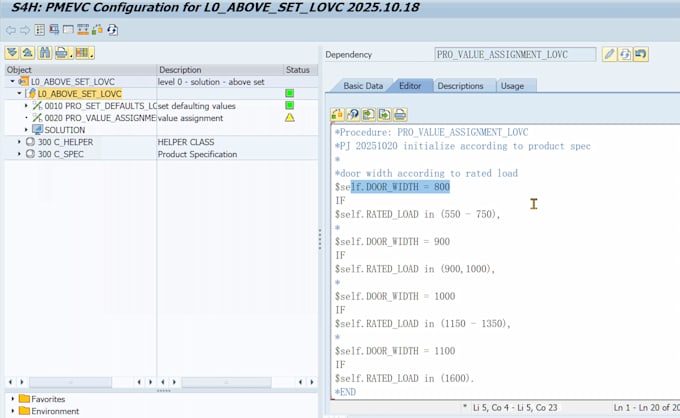
Task: Click the undo arrow icon beside Dependency
Action: pyautogui.click(x=641, y=54)
